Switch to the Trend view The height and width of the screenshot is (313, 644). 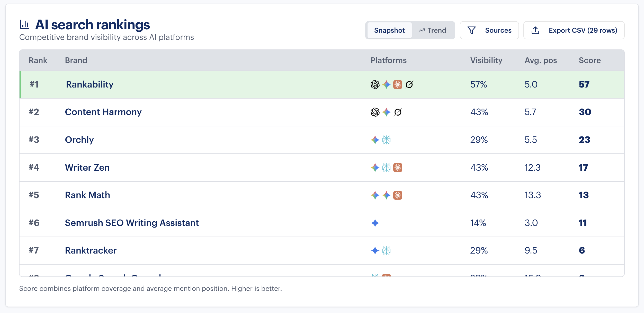(432, 30)
